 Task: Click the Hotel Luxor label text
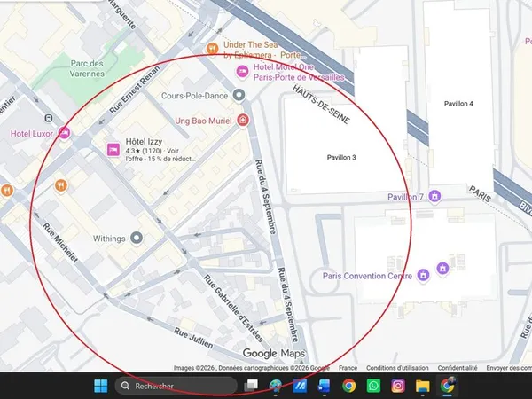coord(32,134)
